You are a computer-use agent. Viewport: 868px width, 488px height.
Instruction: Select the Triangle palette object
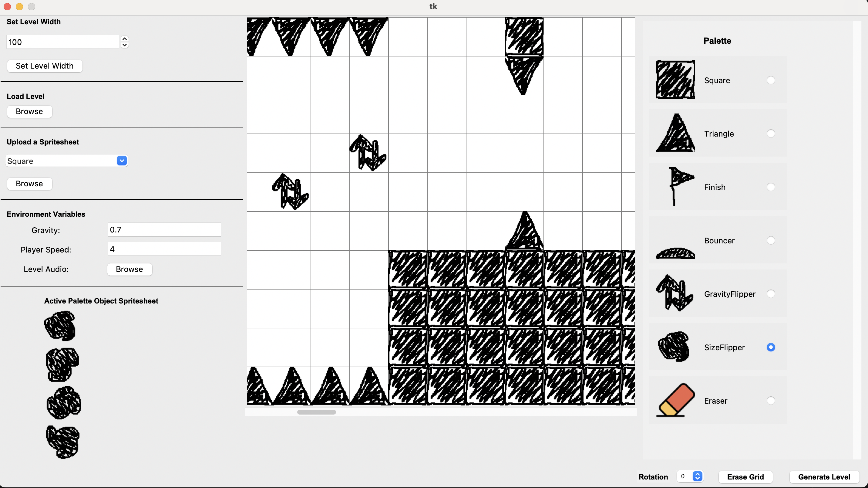[x=770, y=133]
